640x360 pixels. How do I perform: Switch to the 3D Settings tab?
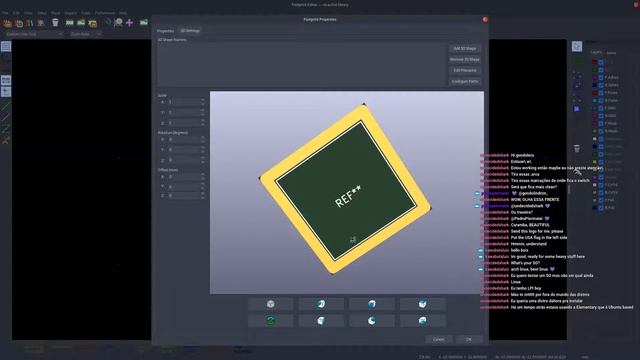click(x=190, y=31)
